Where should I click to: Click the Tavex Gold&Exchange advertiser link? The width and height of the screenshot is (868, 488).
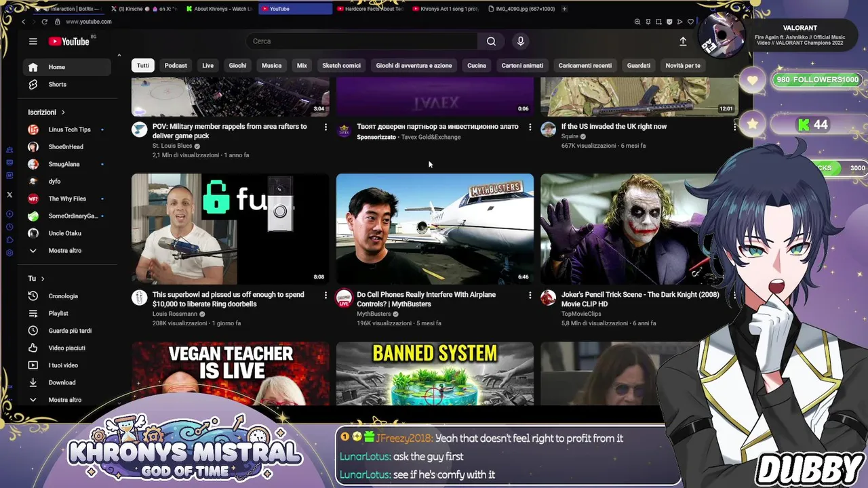(x=431, y=137)
